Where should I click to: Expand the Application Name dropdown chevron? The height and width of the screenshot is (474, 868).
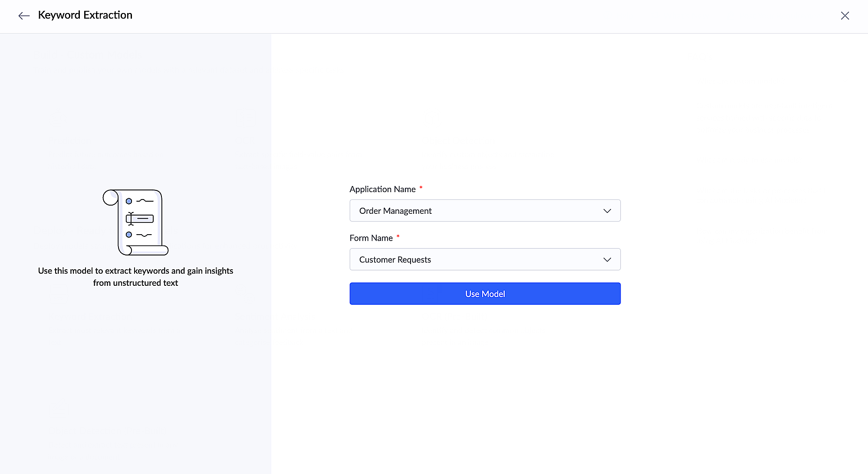(607, 211)
